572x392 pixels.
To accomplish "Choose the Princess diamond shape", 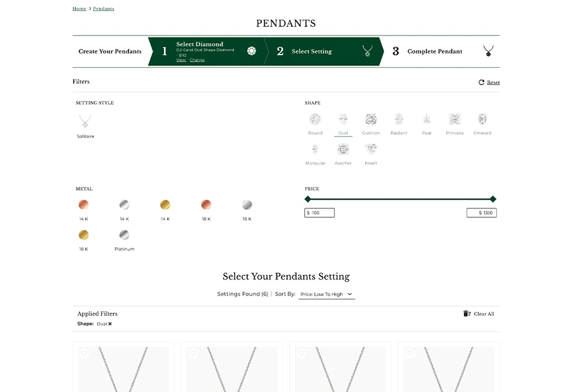I will (x=454, y=119).
